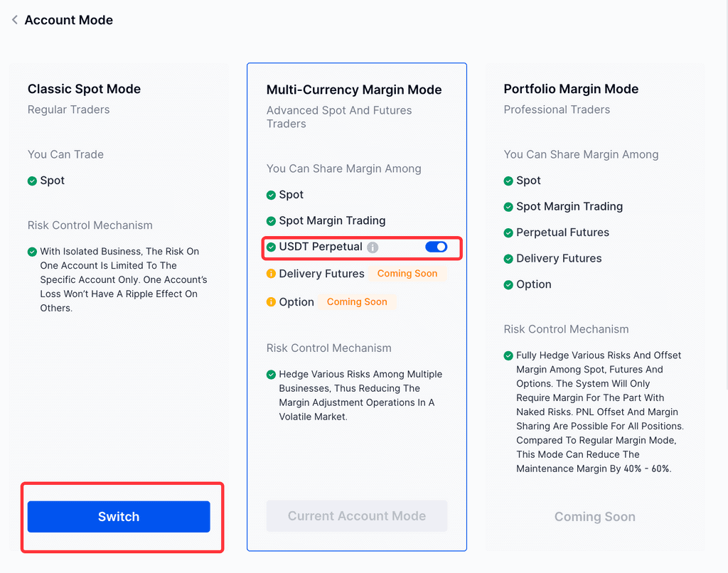Click the green check beside Delivery Futures in Portfolio
Image resolution: width=728 pixels, height=573 pixels.
(x=508, y=259)
